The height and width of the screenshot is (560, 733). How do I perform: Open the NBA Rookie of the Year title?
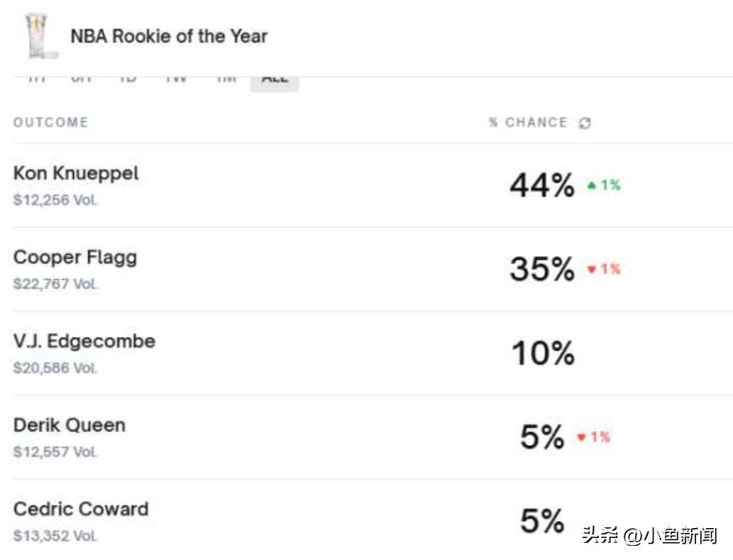click(x=169, y=36)
